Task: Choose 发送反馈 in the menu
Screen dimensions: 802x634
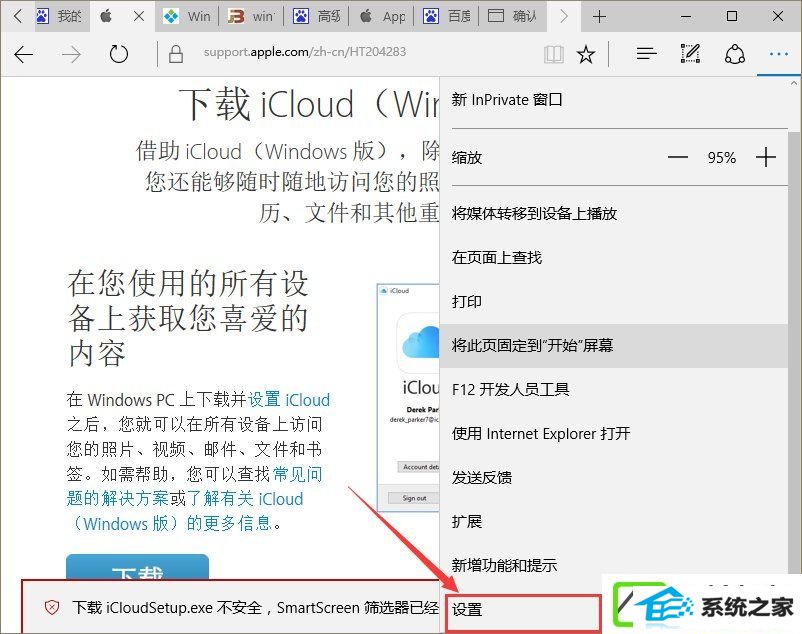Action: [613, 477]
